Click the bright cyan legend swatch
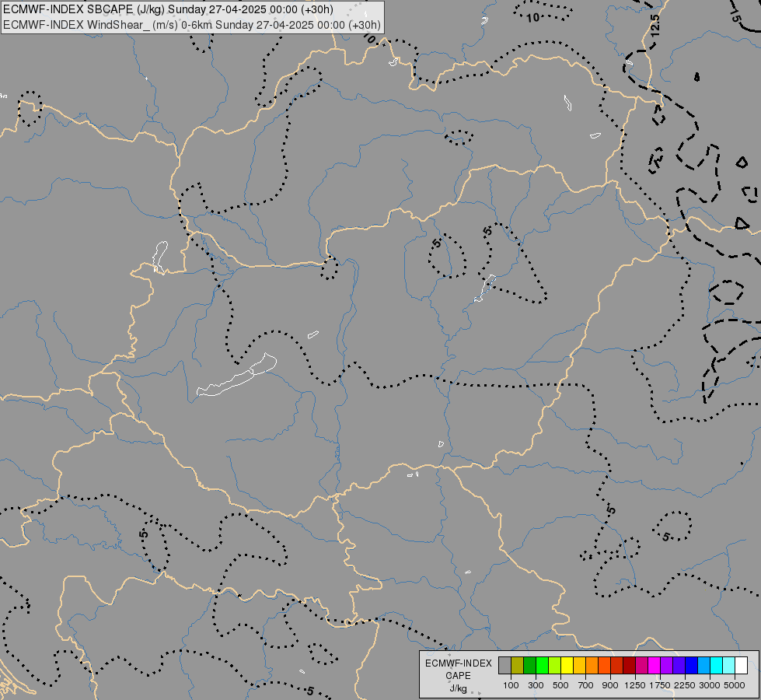 point(717,665)
